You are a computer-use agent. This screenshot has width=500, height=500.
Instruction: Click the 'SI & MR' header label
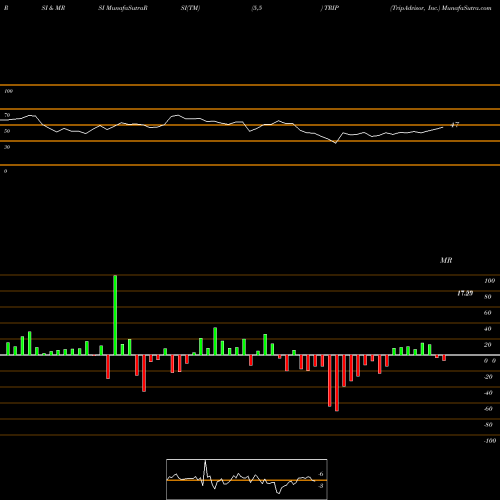(x=53, y=8)
